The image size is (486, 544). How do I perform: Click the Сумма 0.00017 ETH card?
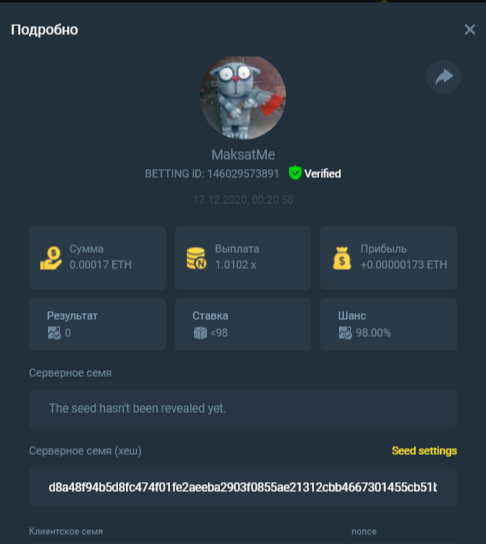97,258
